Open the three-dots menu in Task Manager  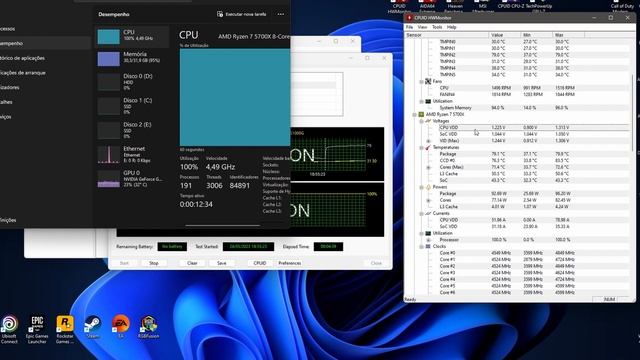click(281, 14)
